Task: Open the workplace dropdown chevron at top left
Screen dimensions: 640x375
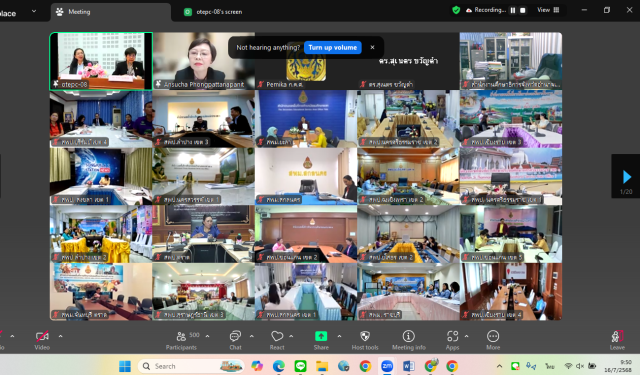Action: pyautogui.click(x=34, y=11)
